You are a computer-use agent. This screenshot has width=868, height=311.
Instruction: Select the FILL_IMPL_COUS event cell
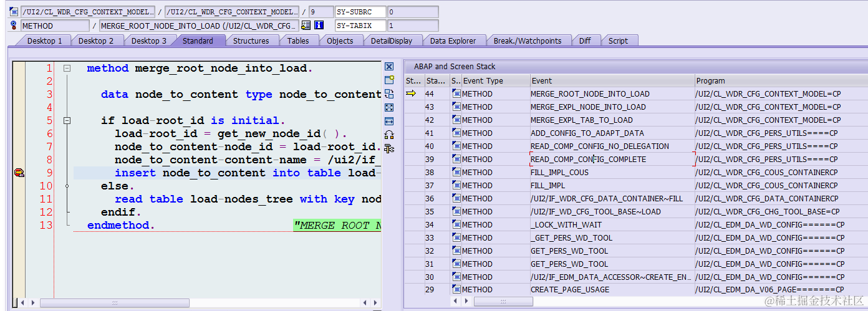coord(612,173)
